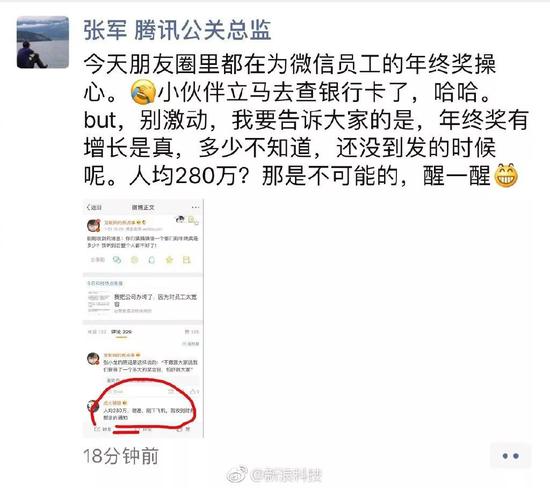Click the Weibo eye logo watermark
This screenshot has height=488, width=550.
237,475
